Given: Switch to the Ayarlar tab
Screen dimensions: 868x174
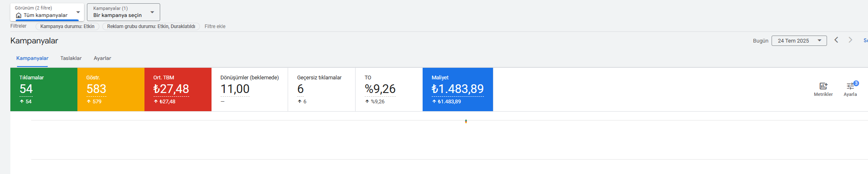Looking at the screenshot, I should pyautogui.click(x=102, y=58).
